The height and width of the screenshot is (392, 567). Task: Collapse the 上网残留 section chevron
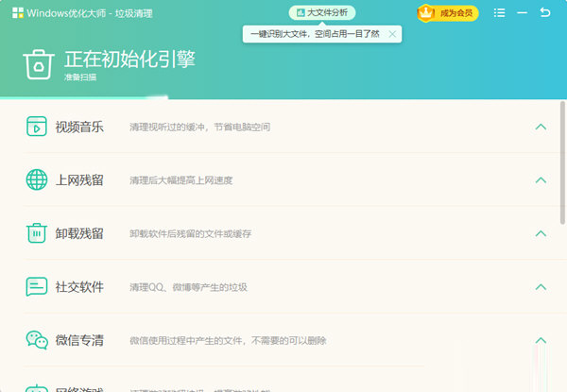click(541, 179)
